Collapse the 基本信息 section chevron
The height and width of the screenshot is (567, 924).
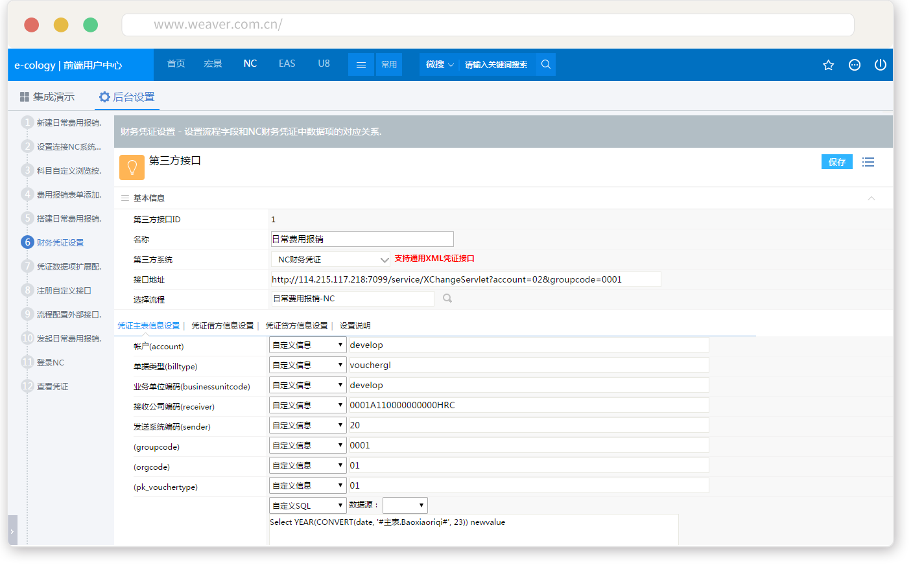pyautogui.click(x=871, y=198)
